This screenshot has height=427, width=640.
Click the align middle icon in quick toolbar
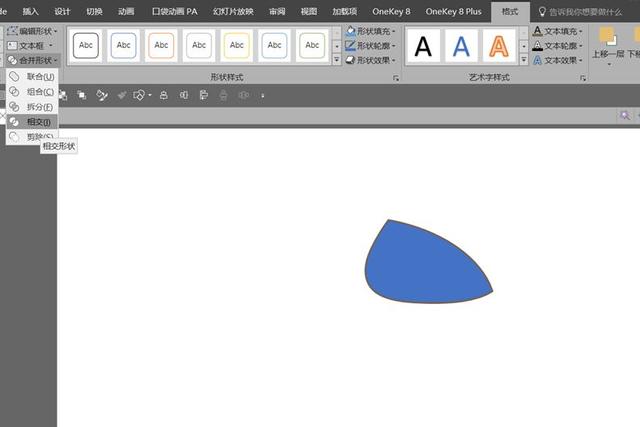pos(184,96)
